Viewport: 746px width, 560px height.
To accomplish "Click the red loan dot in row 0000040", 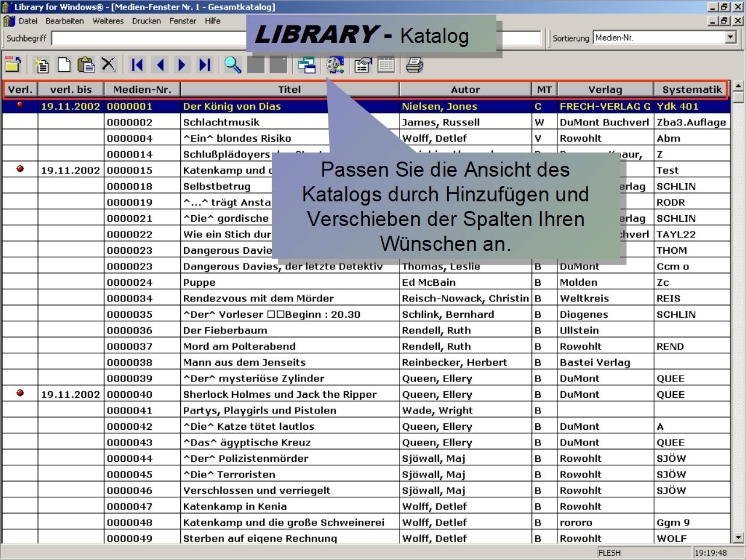I will pos(20,393).
